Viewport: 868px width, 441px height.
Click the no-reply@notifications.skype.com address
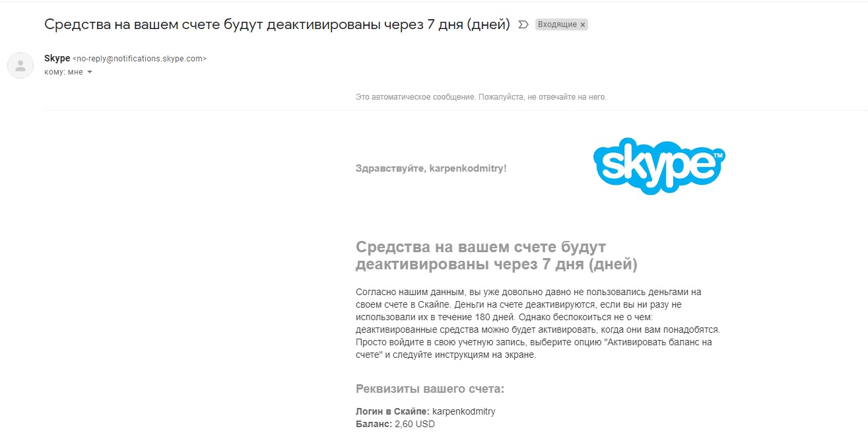tap(139, 59)
